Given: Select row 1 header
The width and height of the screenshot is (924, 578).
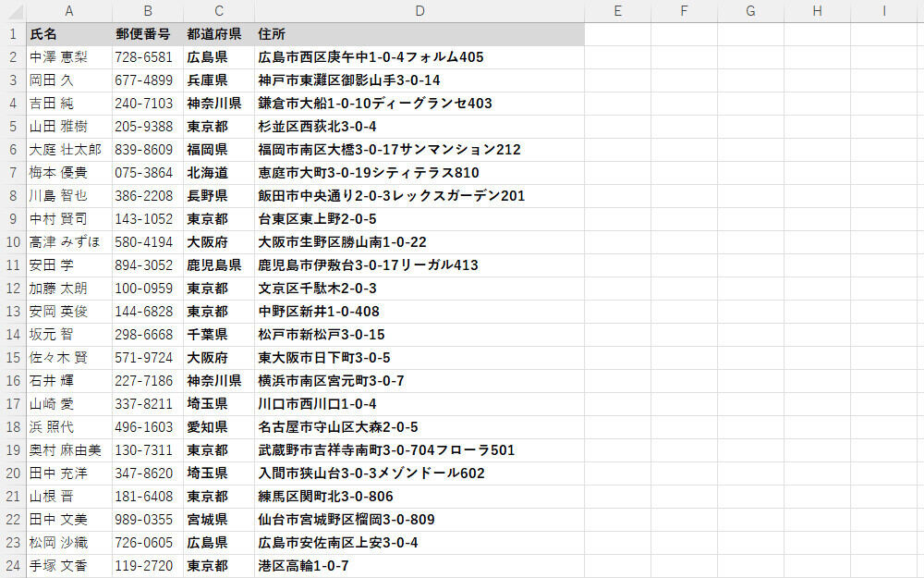Looking at the screenshot, I should coord(13,34).
